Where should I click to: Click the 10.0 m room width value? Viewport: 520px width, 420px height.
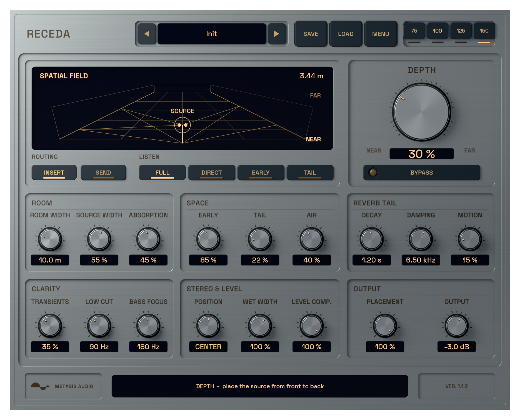50,260
